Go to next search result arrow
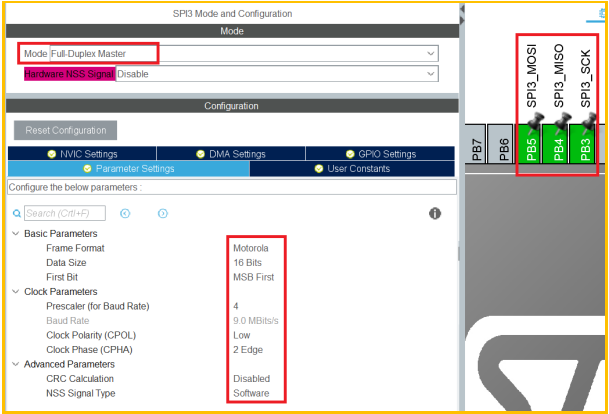 [x=162, y=213]
